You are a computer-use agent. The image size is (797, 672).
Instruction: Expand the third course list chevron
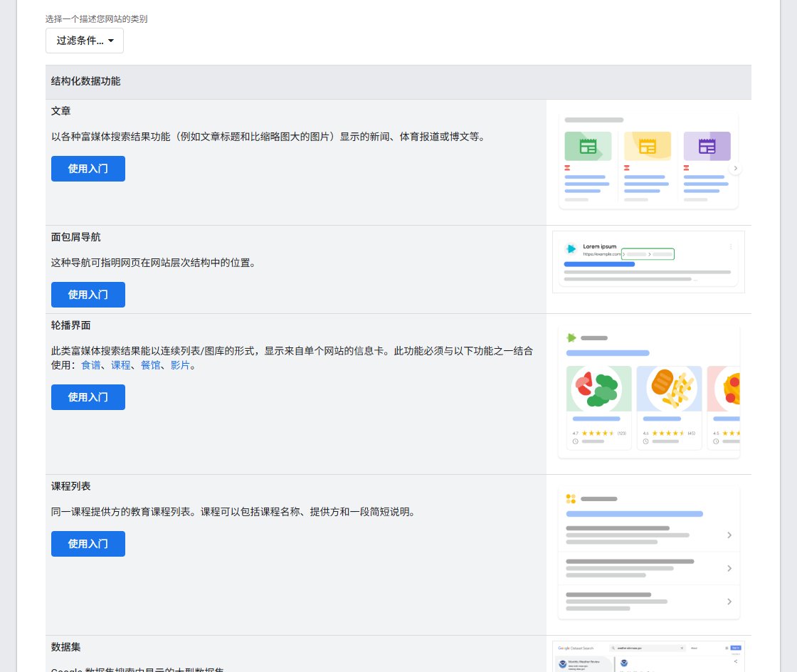(x=729, y=602)
